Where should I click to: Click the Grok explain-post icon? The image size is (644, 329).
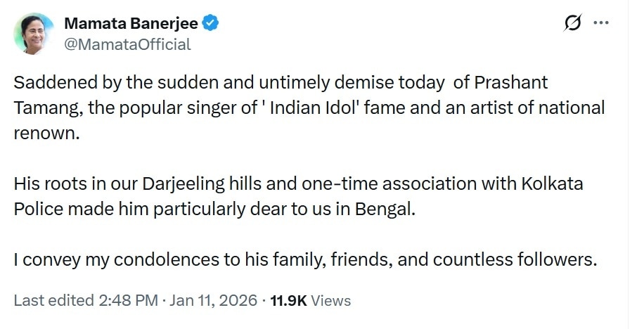pos(573,24)
